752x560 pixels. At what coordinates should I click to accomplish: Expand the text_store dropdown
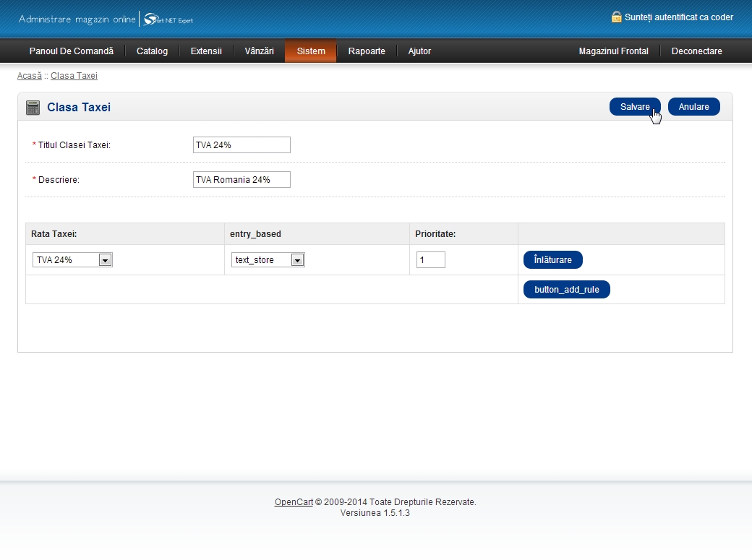point(268,260)
